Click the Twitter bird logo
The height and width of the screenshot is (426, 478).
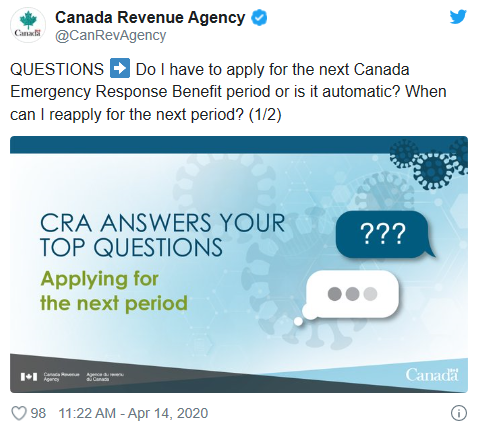pyautogui.click(x=458, y=17)
